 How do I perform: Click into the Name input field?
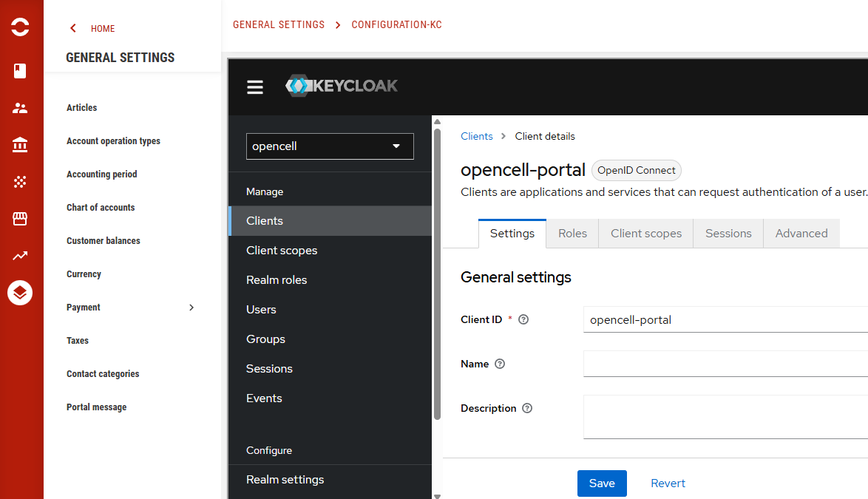(x=725, y=364)
